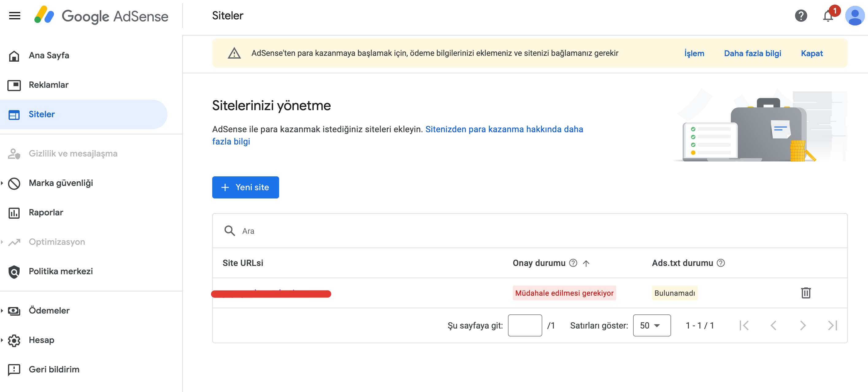The image size is (868, 392).
Task: Open Gizlilik ve mesajlaşma in sidebar
Action: tap(73, 154)
